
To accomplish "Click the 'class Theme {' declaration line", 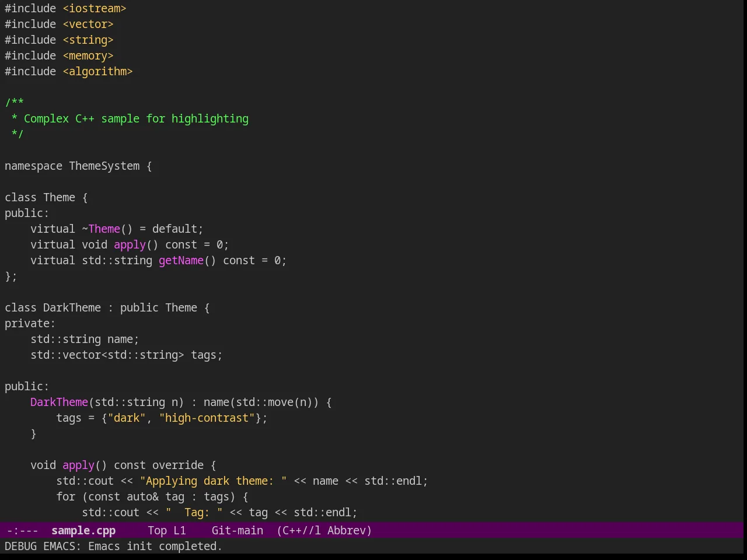I will tap(46, 197).
